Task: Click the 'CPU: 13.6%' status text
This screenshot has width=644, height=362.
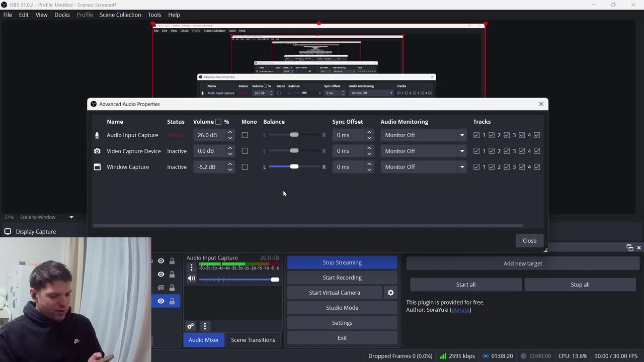Action: pyautogui.click(x=573, y=356)
